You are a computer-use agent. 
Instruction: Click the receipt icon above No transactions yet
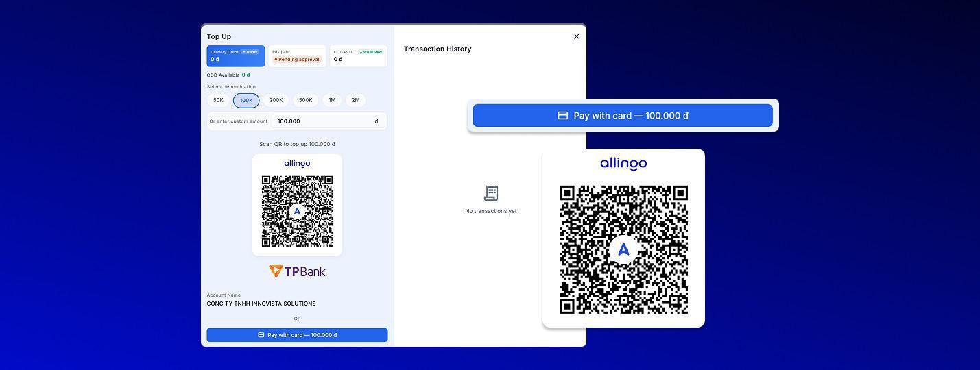coord(491,193)
